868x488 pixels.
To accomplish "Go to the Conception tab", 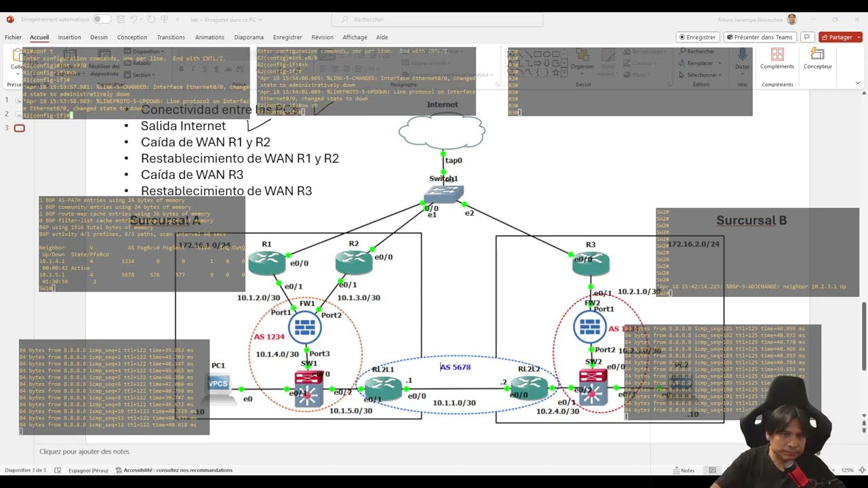I will 132,37.
